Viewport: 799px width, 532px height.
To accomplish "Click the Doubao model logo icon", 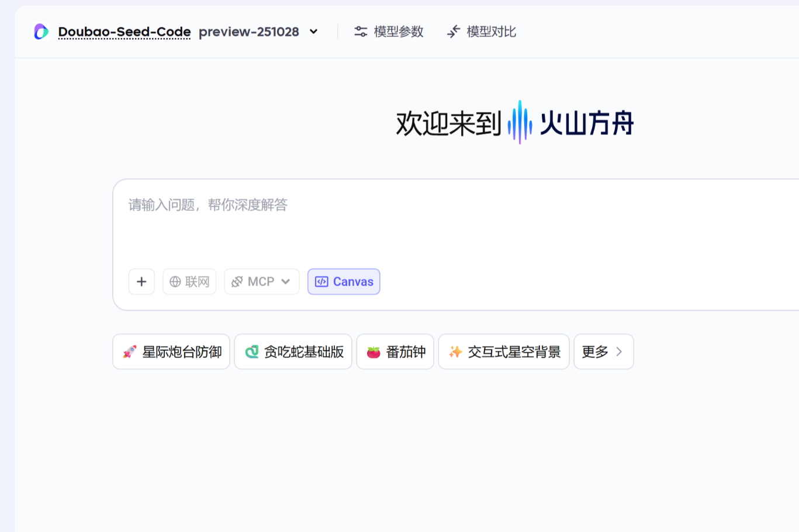I will pos(41,32).
